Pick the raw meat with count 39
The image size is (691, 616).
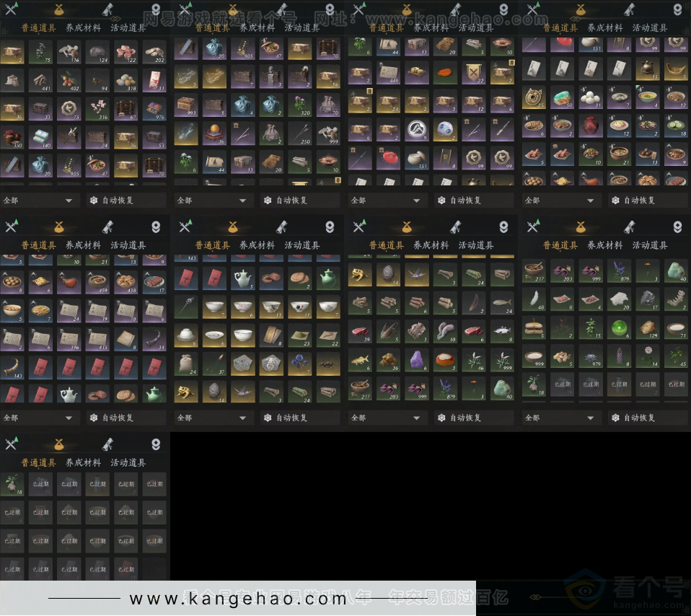click(360, 331)
